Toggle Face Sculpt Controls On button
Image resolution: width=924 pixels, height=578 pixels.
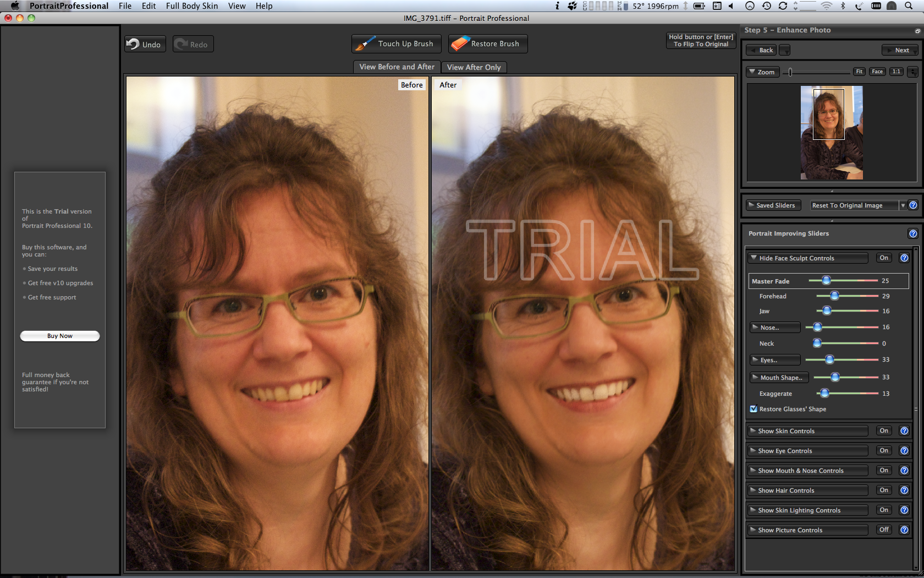pos(884,258)
